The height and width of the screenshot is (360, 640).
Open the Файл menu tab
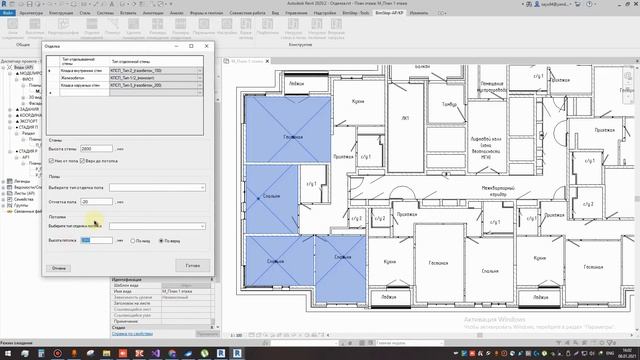pos(8,13)
